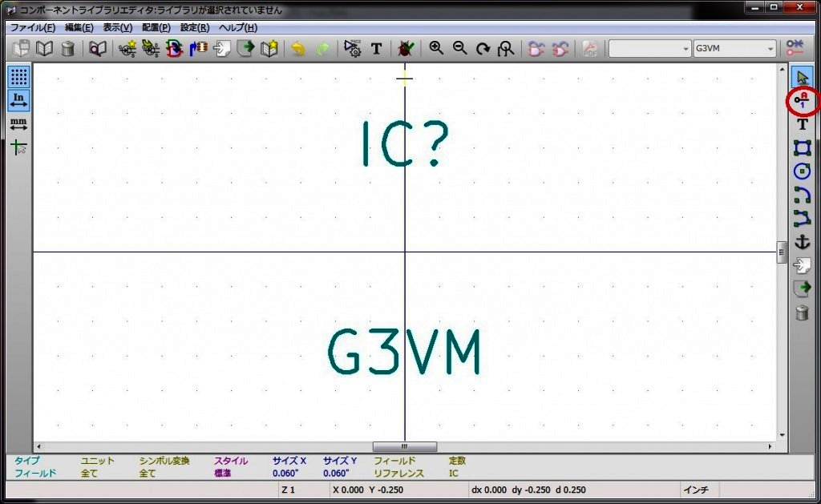Zoom in on the canvas
Viewport: 821px width, 504px height.
point(435,48)
